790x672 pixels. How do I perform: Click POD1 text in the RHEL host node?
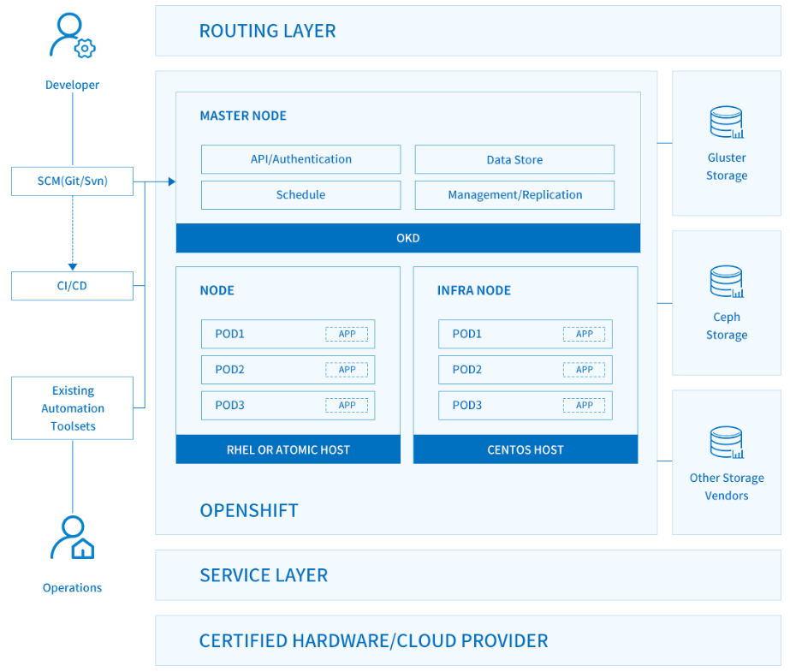(x=229, y=334)
